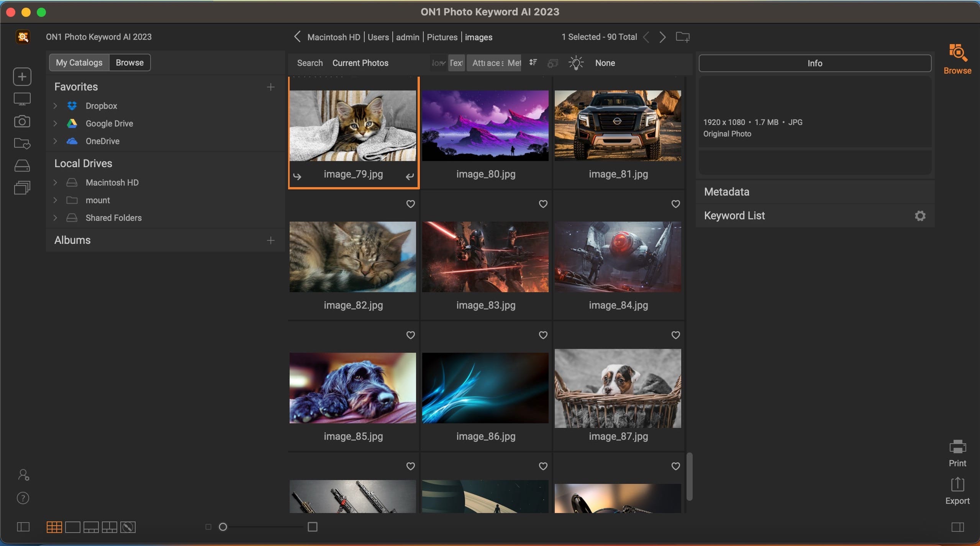
Task: Click the Export icon
Action: click(x=957, y=491)
